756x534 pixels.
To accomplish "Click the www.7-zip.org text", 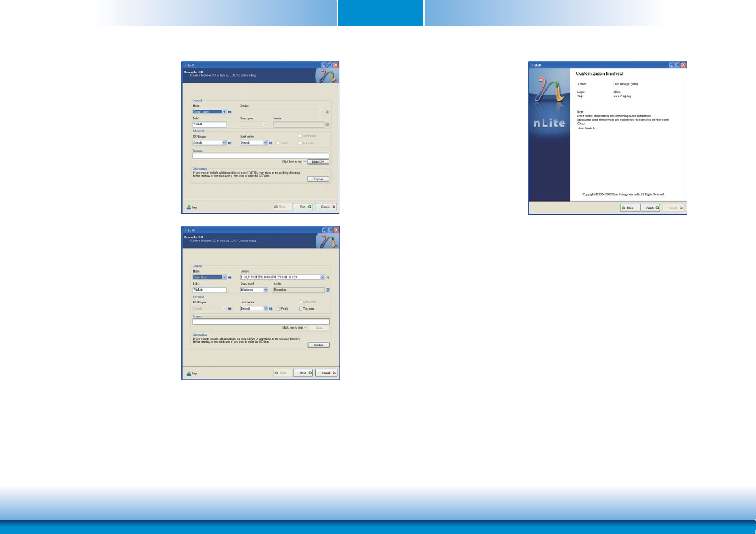I will (x=622, y=96).
